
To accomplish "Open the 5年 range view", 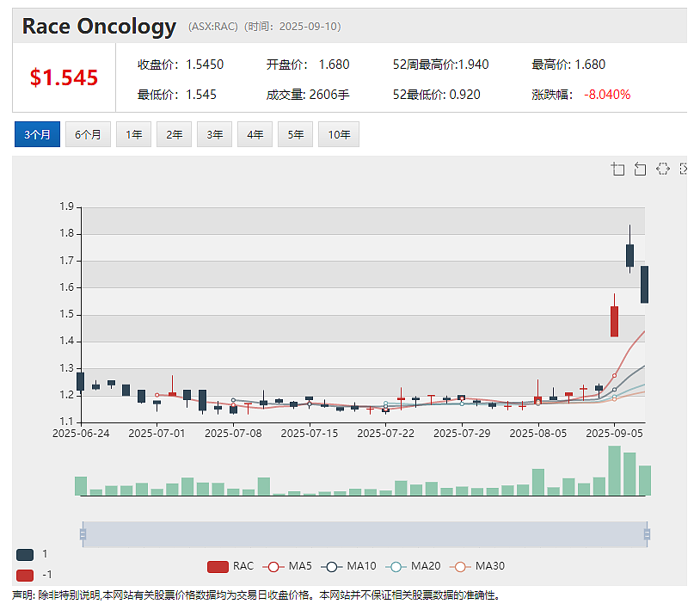I will 296,134.
